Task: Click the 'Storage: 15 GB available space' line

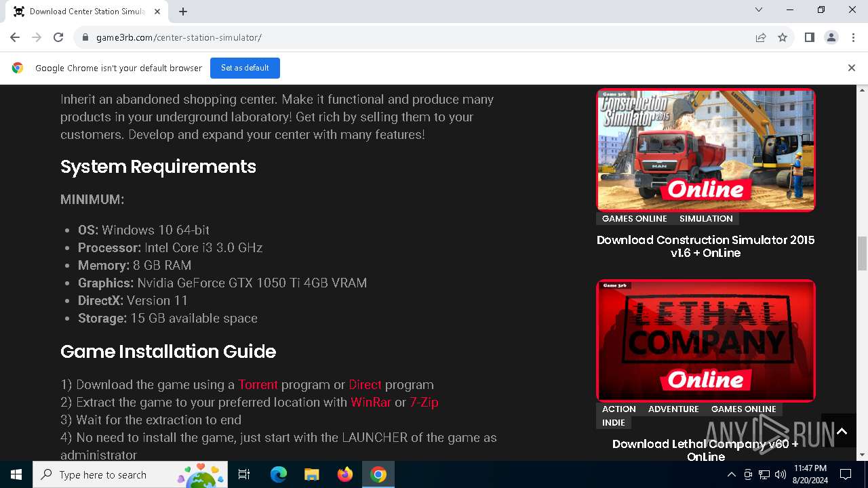Action: coord(167,318)
